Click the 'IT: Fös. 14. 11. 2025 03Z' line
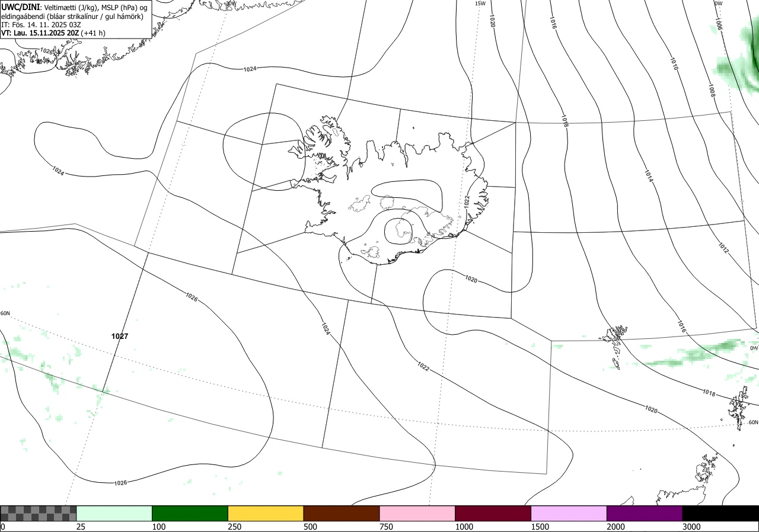Image resolution: width=759 pixels, height=532 pixels. (42, 25)
